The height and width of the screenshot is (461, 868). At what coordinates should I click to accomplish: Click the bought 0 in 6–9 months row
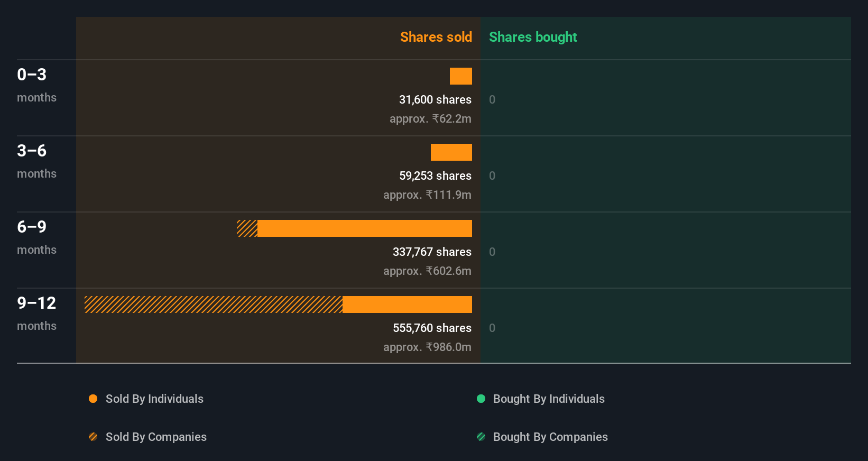(492, 252)
